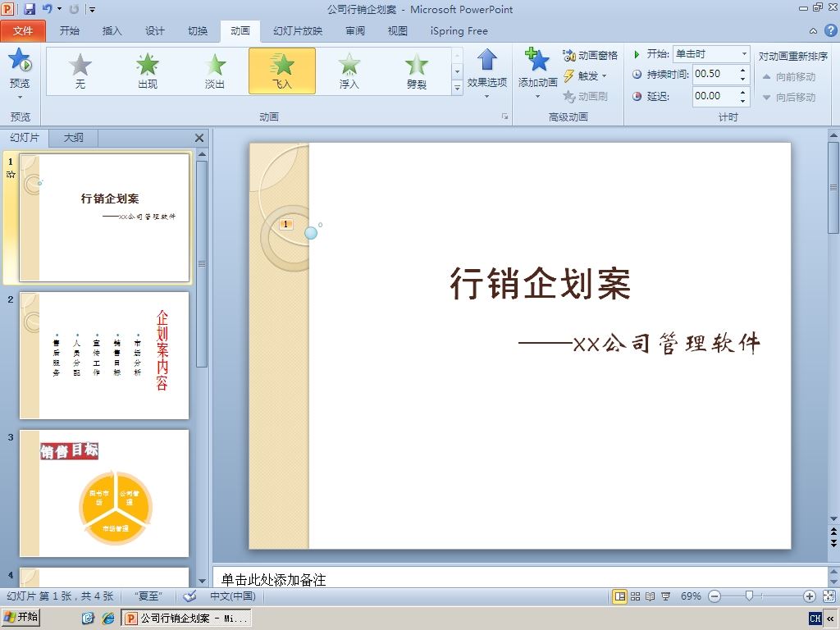This screenshot has height=630, width=840.
Task: Select the None (无) animation effect
Action: (80, 71)
